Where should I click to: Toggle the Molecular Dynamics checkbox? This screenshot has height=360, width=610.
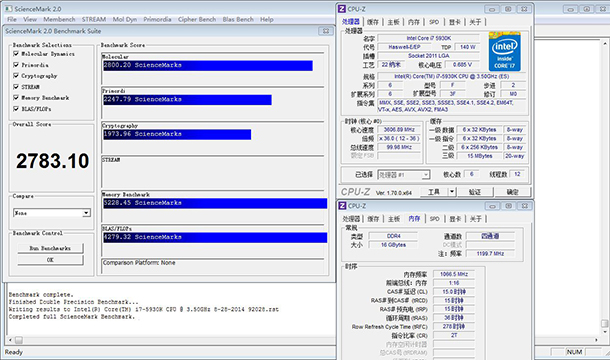click(x=16, y=54)
